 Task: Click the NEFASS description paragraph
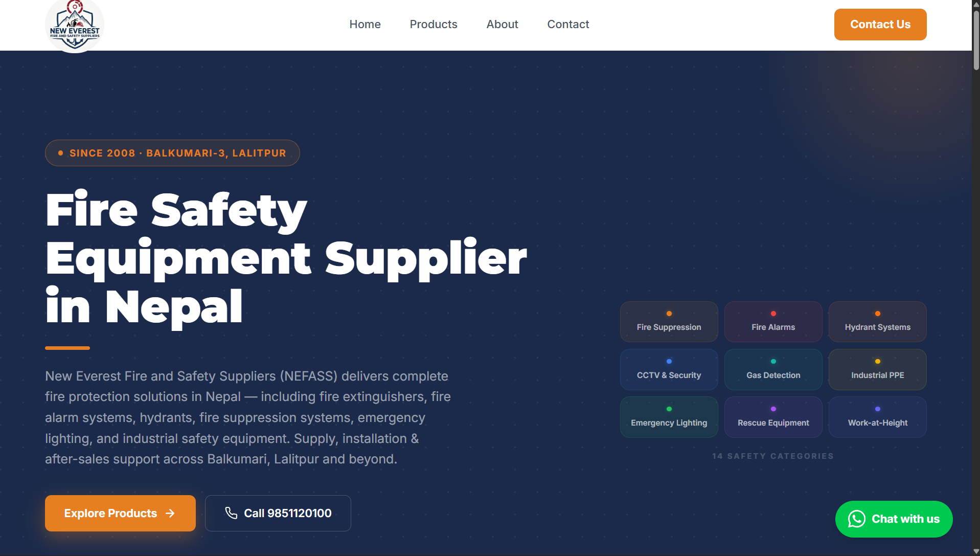(248, 417)
